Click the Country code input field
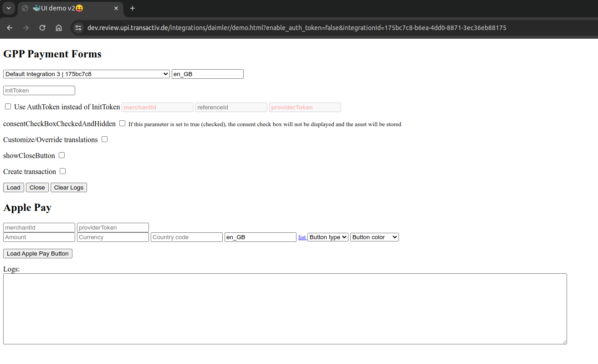 [x=187, y=237]
